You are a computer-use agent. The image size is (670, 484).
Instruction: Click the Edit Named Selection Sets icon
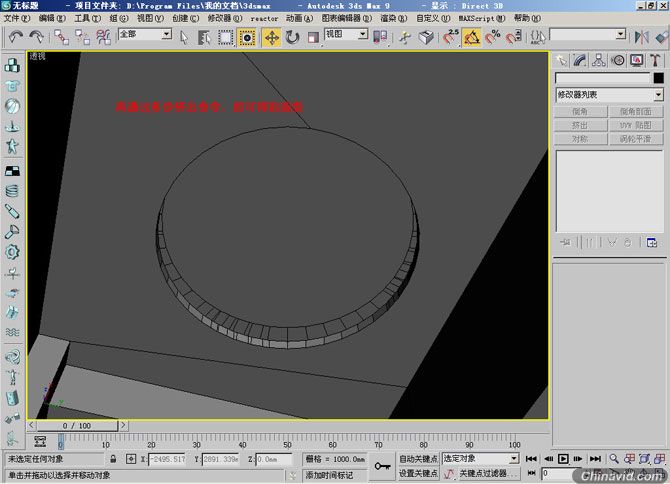(x=538, y=38)
